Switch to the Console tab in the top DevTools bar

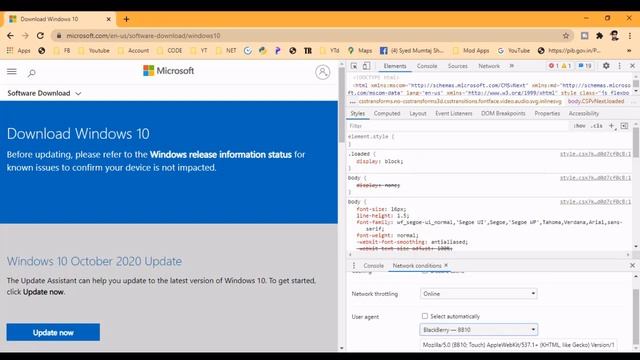coord(427,66)
